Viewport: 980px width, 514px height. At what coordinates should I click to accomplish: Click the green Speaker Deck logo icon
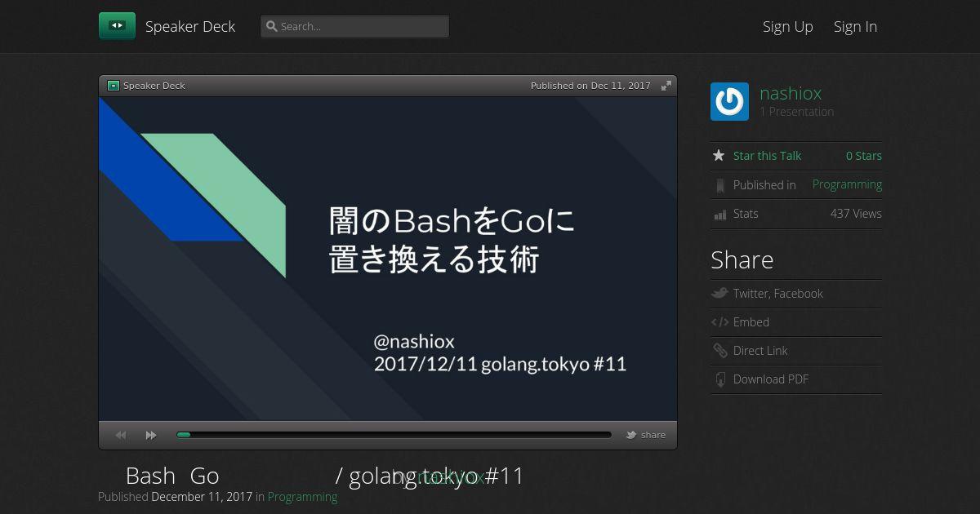117,26
